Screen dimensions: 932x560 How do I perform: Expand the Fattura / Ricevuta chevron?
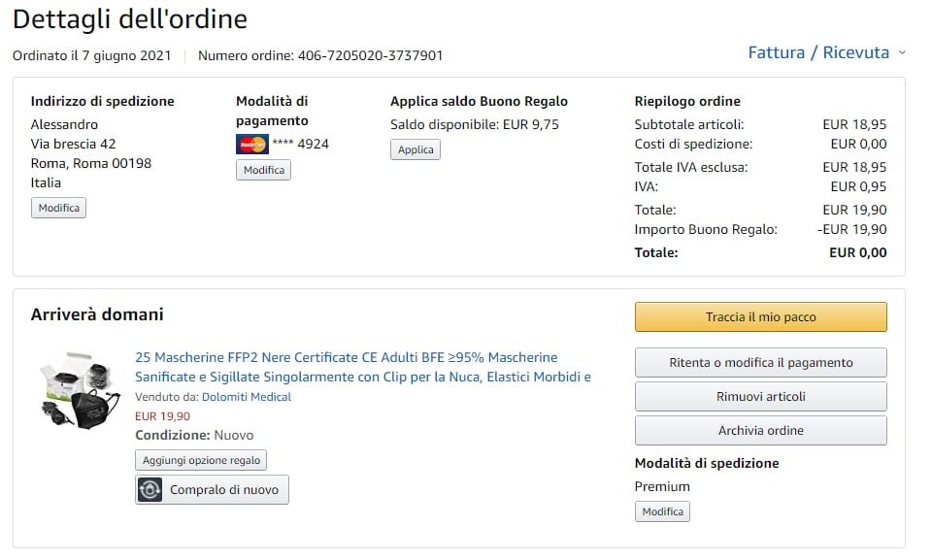(902, 52)
